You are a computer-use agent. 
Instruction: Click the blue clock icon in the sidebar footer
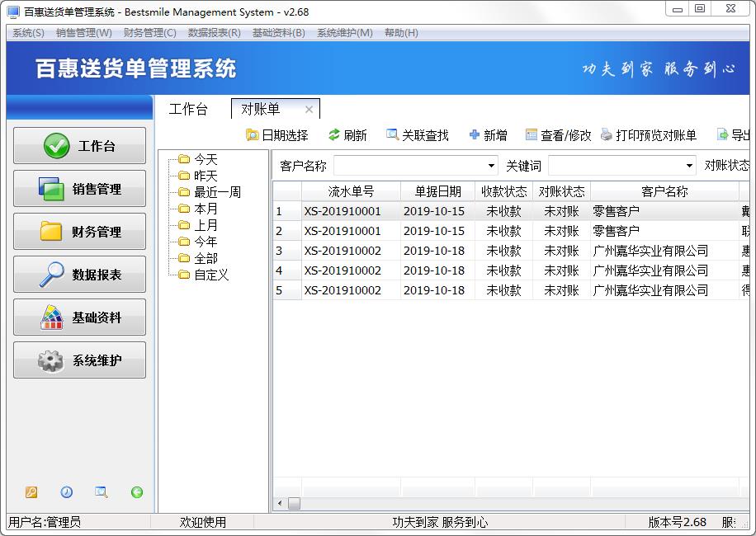66,492
